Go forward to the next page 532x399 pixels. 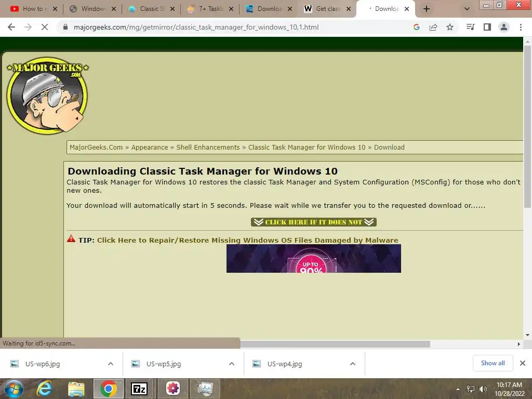point(28,27)
